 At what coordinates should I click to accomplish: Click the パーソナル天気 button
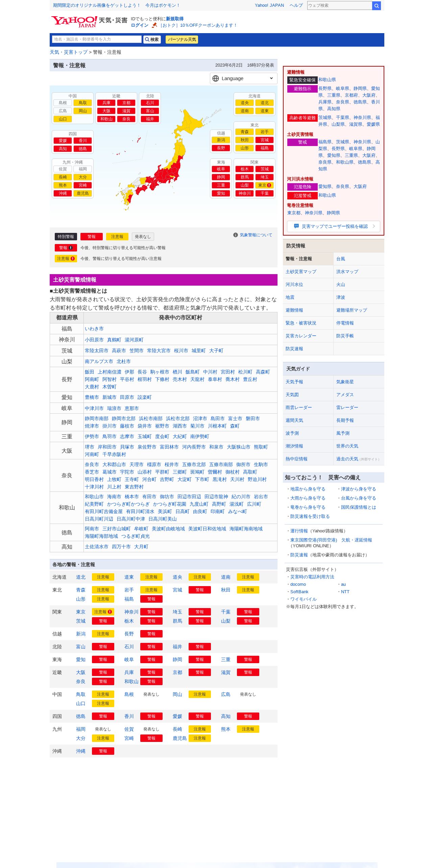[182, 40]
